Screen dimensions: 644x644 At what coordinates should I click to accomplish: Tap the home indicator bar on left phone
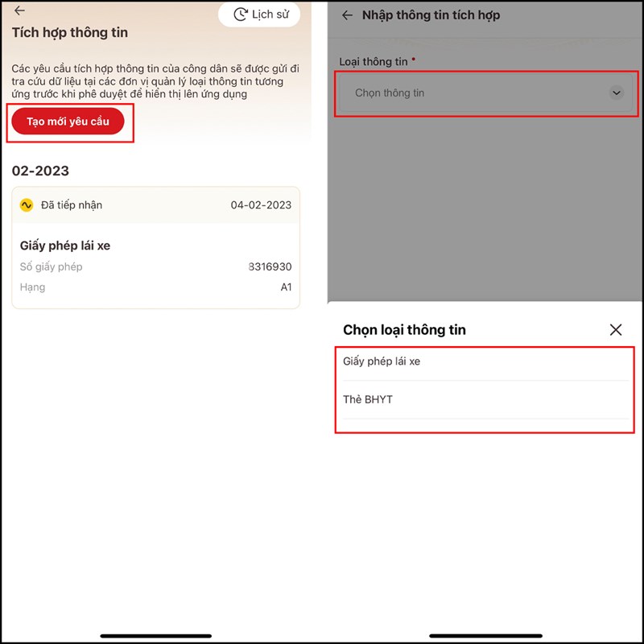click(155, 636)
